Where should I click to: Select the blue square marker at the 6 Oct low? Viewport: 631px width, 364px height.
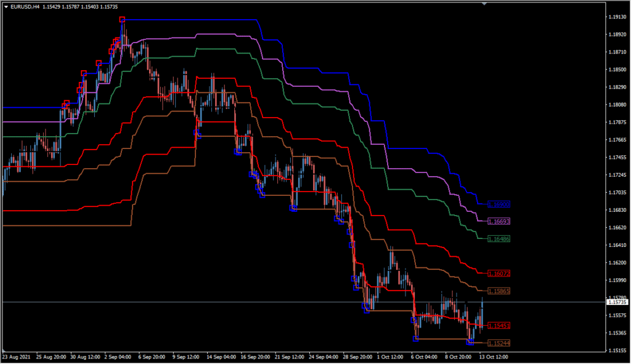pyautogui.click(x=415, y=339)
